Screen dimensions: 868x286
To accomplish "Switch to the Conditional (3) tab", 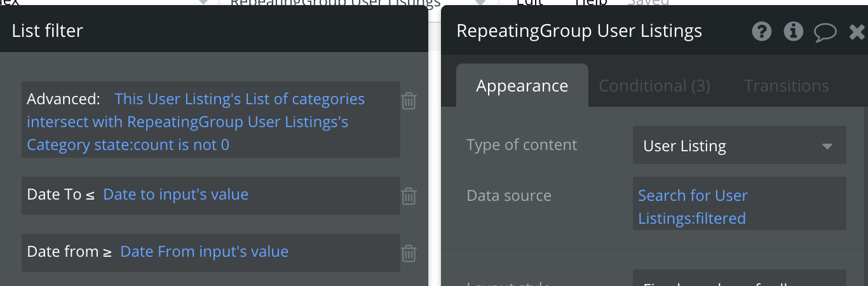I will [654, 86].
